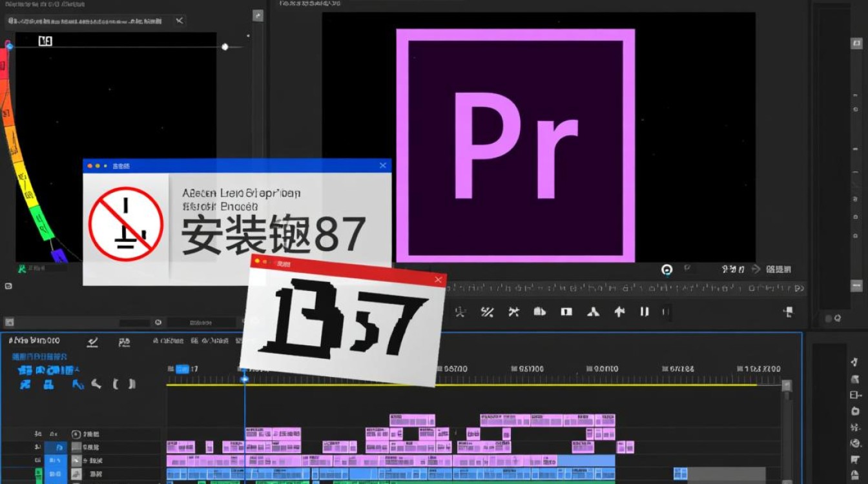Click the expand icon at source panel's top-right corner
The height and width of the screenshot is (484, 868).
(x=258, y=15)
